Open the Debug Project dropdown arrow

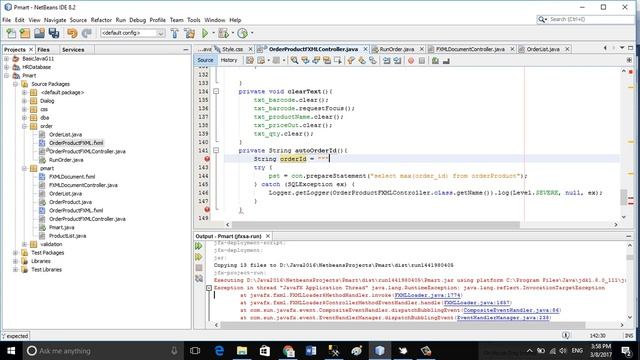233,33
